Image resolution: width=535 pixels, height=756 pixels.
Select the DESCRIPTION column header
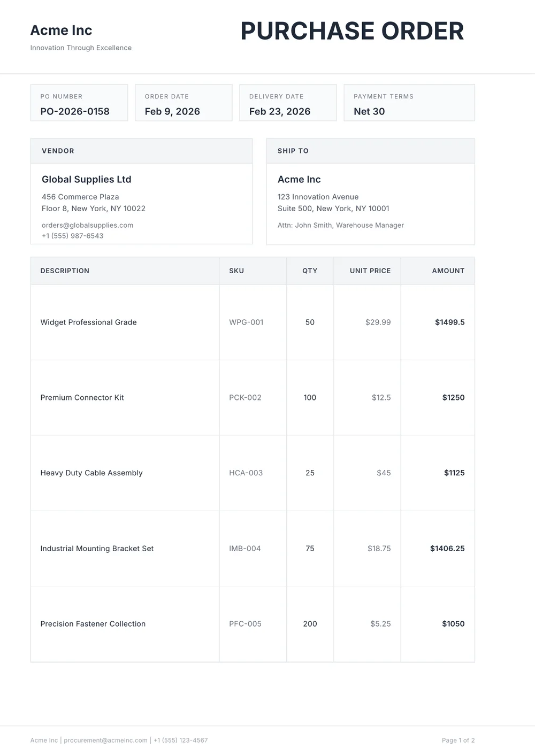(65, 271)
